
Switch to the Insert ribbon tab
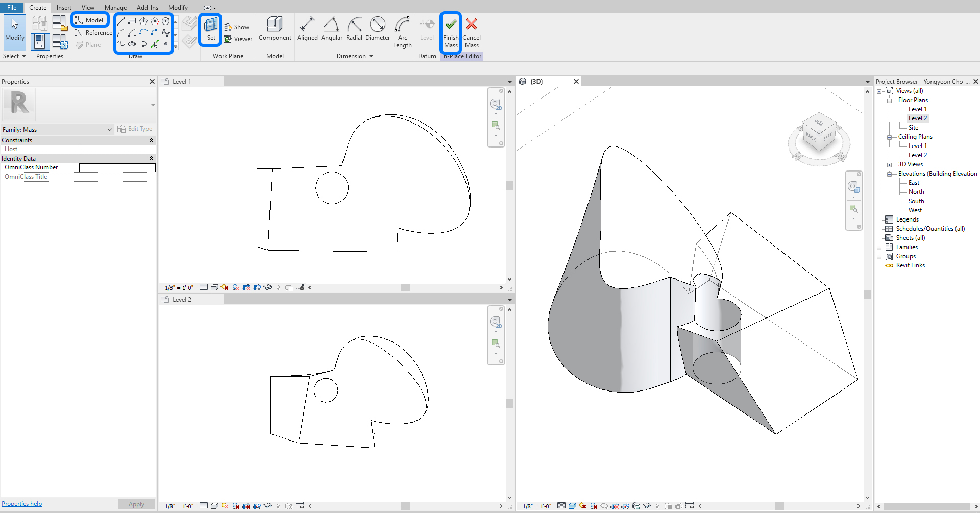pyautogui.click(x=64, y=7)
